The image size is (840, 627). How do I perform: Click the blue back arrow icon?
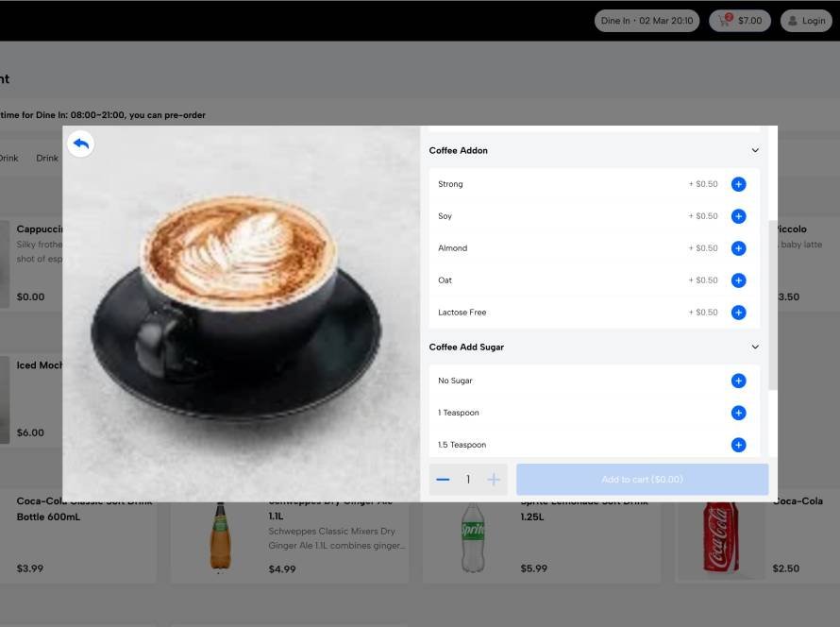point(81,144)
